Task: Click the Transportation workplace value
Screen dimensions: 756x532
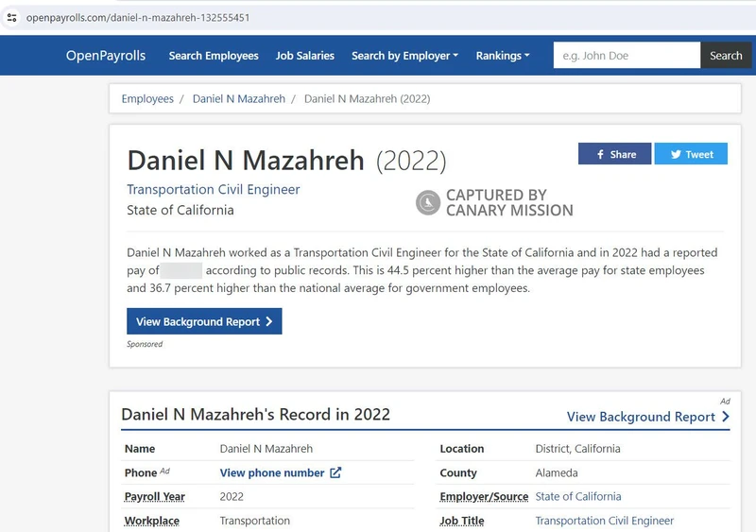Action: tap(254, 521)
